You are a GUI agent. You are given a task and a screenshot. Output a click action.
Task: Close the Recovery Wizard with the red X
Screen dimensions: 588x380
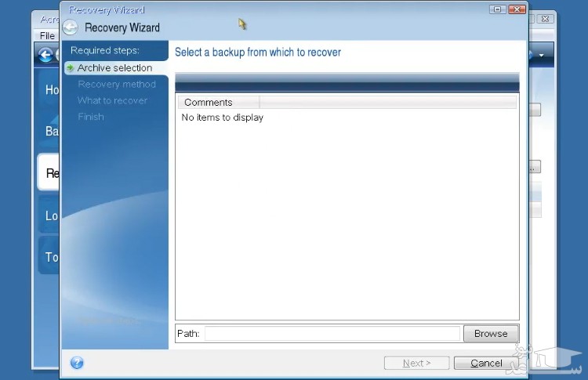point(516,9)
